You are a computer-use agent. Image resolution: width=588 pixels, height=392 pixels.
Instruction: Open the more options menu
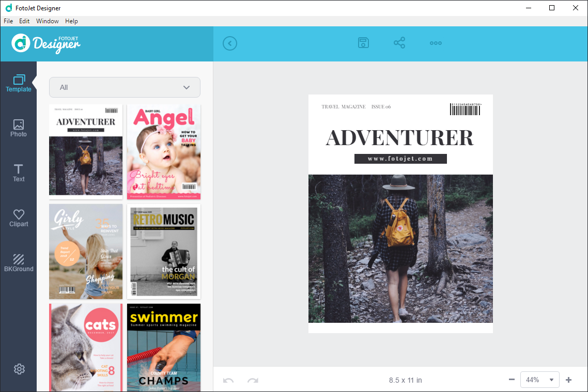tap(436, 43)
